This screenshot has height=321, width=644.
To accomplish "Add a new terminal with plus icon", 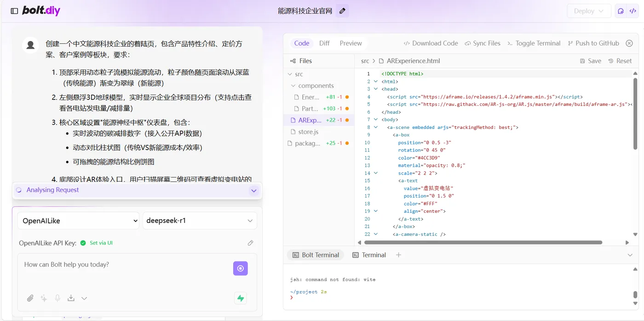I will point(399,255).
